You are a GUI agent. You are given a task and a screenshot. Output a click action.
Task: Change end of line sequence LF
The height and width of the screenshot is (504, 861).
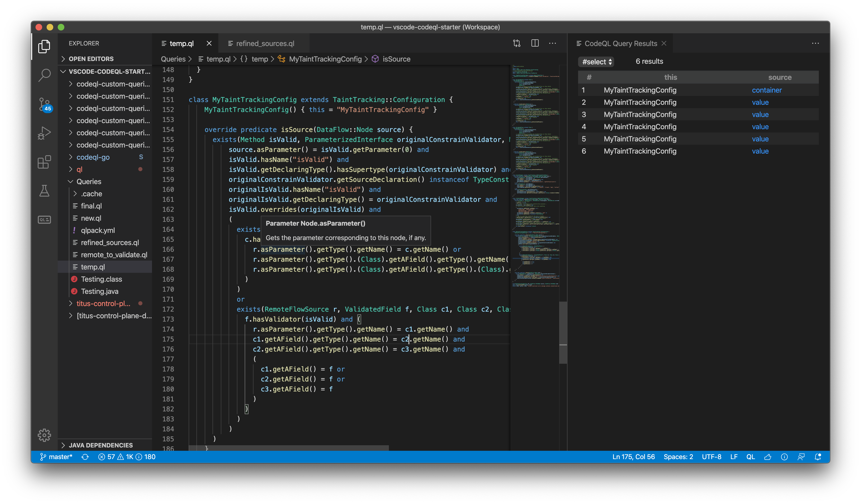coord(734,457)
